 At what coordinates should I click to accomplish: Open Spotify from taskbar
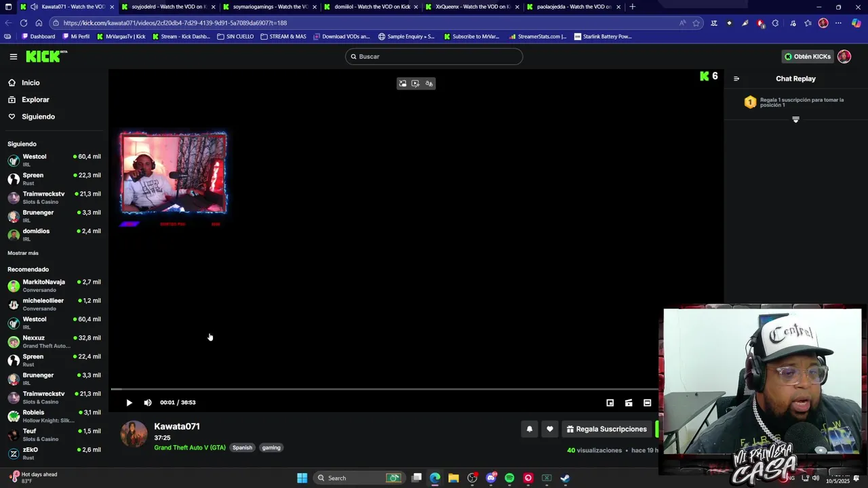[x=509, y=478]
